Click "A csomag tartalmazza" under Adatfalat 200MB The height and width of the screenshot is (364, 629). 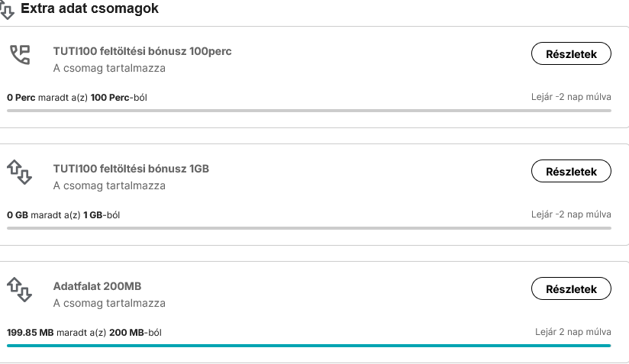(109, 303)
